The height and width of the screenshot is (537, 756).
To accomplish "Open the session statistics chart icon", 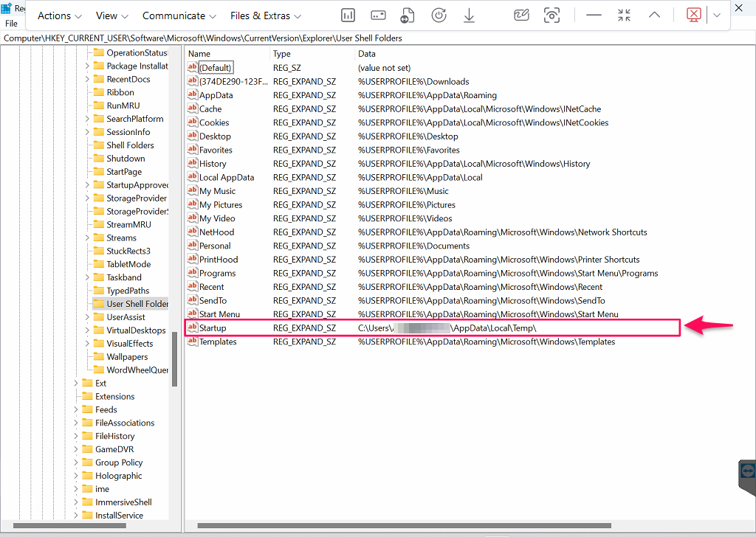I will tap(348, 15).
